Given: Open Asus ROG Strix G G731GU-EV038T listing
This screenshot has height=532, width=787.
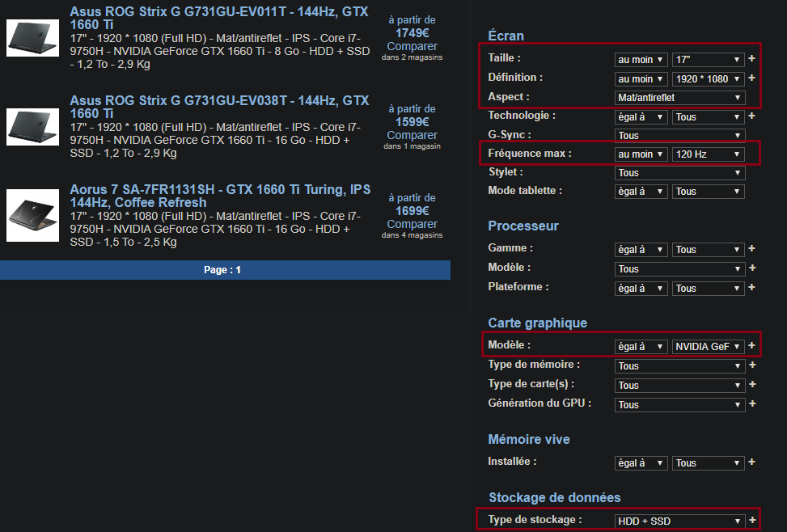Looking at the screenshot, I should (219, 107).
